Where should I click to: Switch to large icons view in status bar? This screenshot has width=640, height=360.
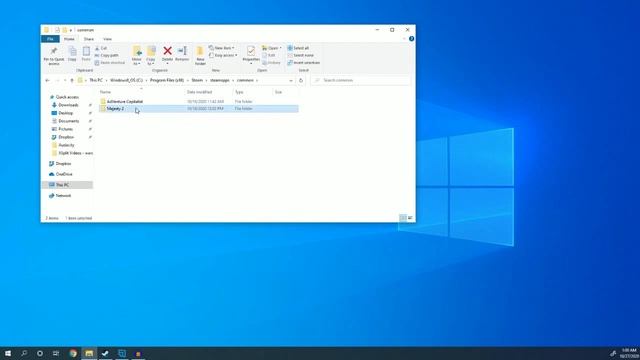pyautogui.click(x=410, y=218)
